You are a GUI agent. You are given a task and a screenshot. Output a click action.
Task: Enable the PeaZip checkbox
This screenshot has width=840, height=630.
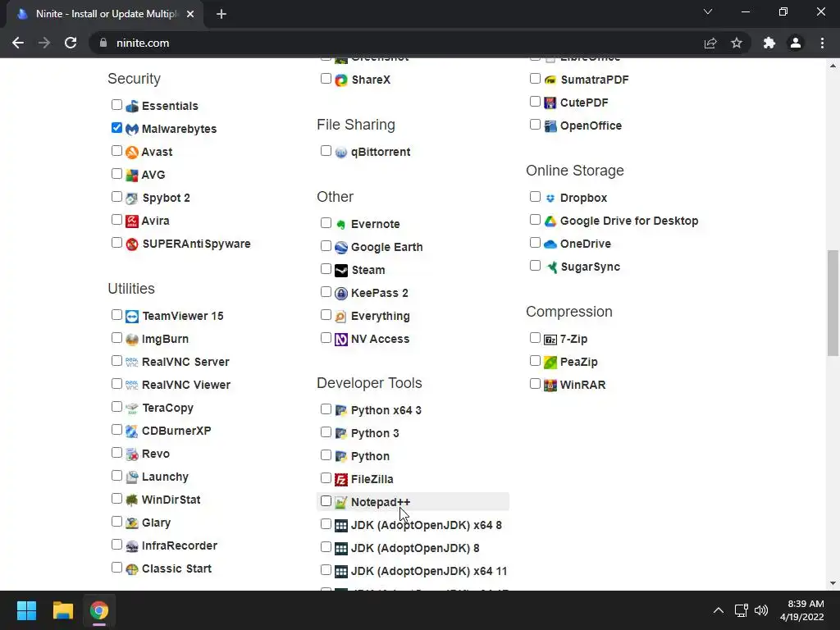pyautogui.click(x=535, y=361)
